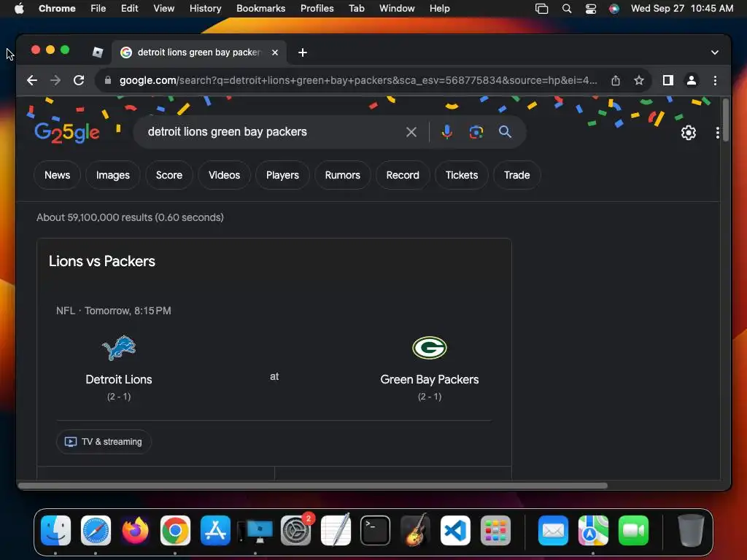Bookmark this page with the star icon
Image resolution: width=747 pixels, height=560 pixels.
[x=639, y=80]
